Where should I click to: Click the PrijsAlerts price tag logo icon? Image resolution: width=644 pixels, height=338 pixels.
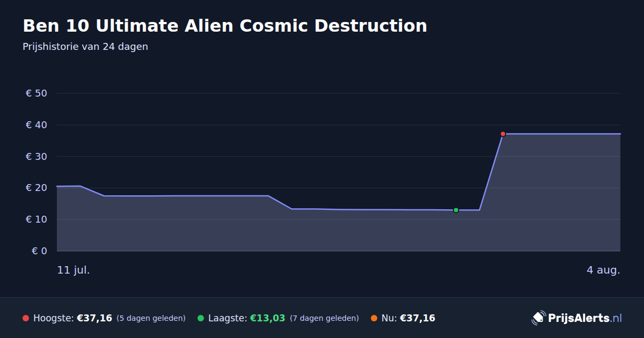click(x=538, y=318)
